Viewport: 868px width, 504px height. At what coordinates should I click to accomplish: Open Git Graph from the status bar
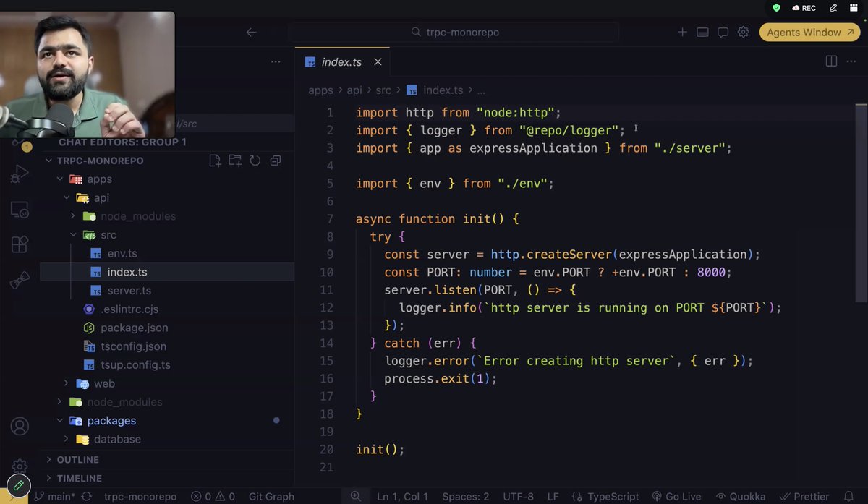(271, 497)
